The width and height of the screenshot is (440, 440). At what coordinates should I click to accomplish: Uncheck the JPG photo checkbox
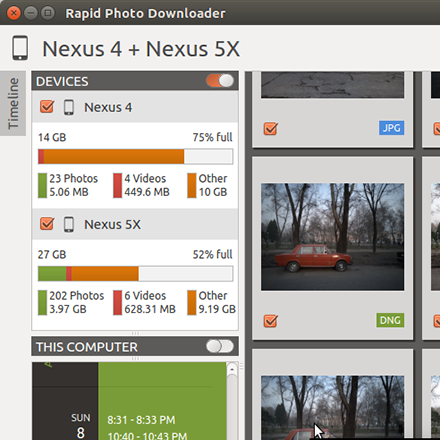(270, 128)
